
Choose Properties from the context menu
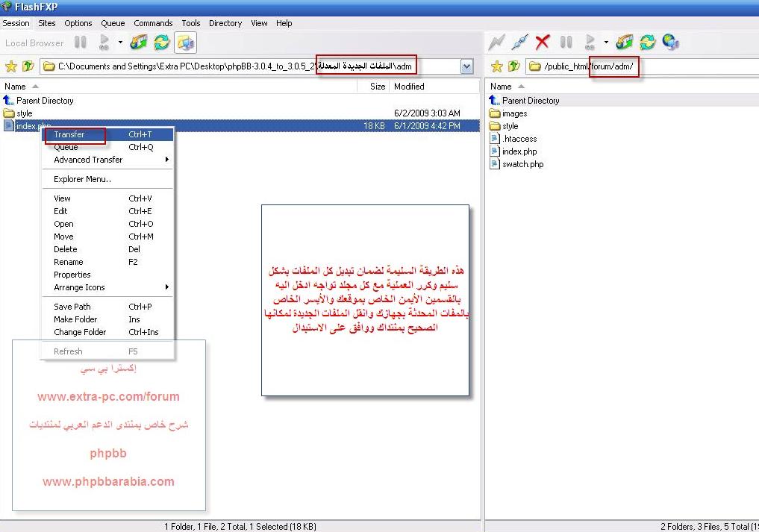click(x=108, y=275)
